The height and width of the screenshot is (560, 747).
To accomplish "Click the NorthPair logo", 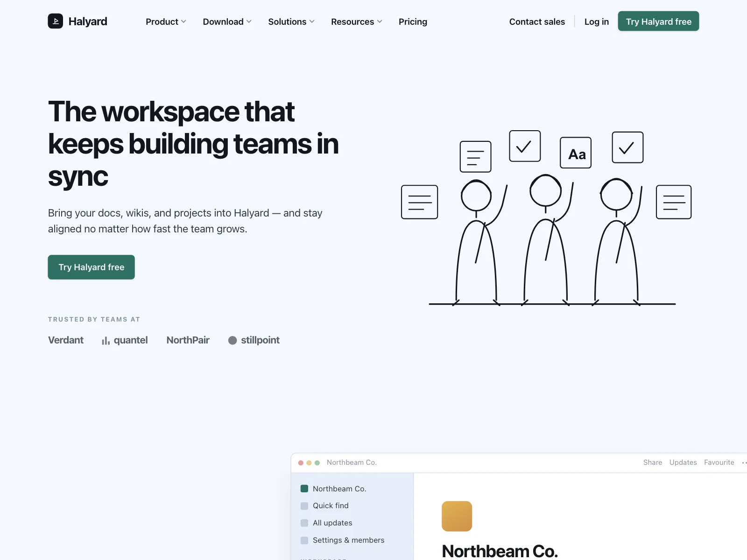I will pyautogui.click(x=188, y=340).
